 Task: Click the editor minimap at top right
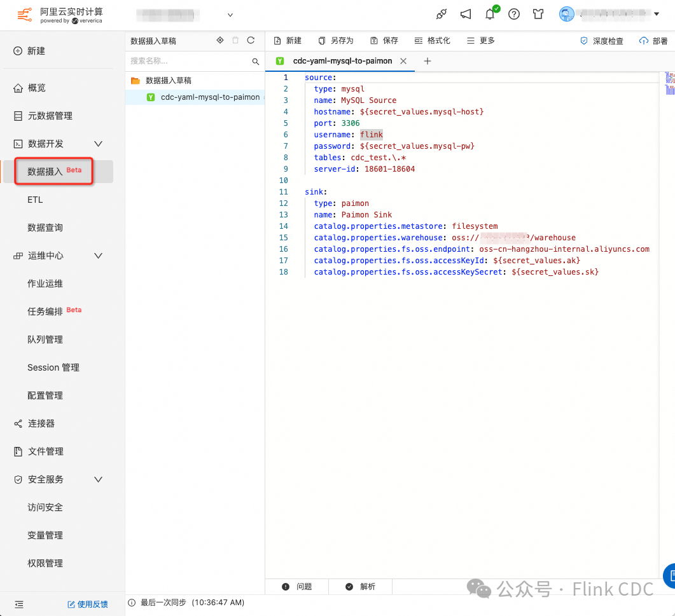pyautogui.click(x=670, y=83)
